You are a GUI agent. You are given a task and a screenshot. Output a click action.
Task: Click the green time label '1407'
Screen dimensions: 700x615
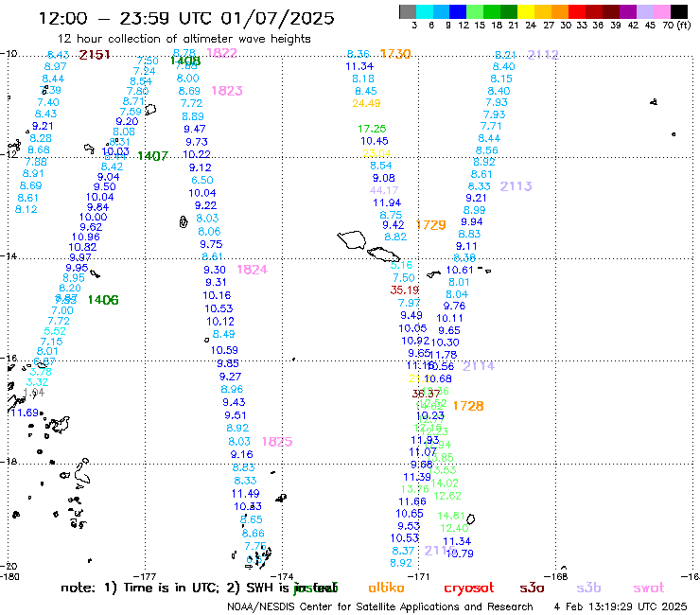(152, 156)
